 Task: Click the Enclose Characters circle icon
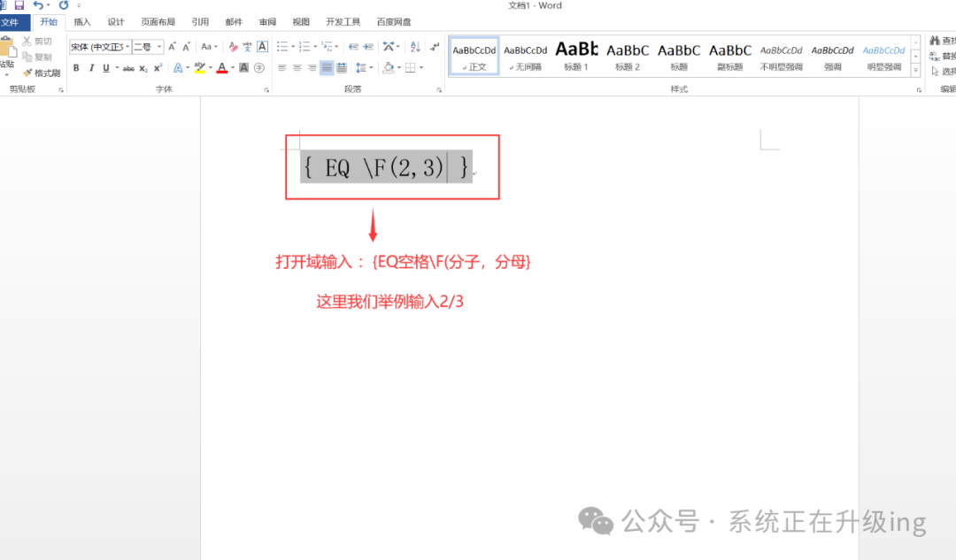click(x=259, y=67)
